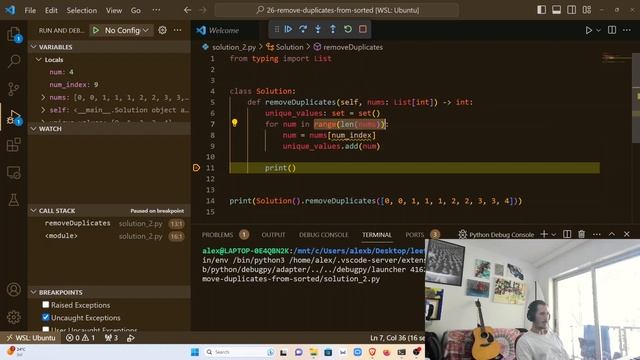Viewport: 640px width, 360px height.
Task: Open the Source Control view
Action: (13, 89)
